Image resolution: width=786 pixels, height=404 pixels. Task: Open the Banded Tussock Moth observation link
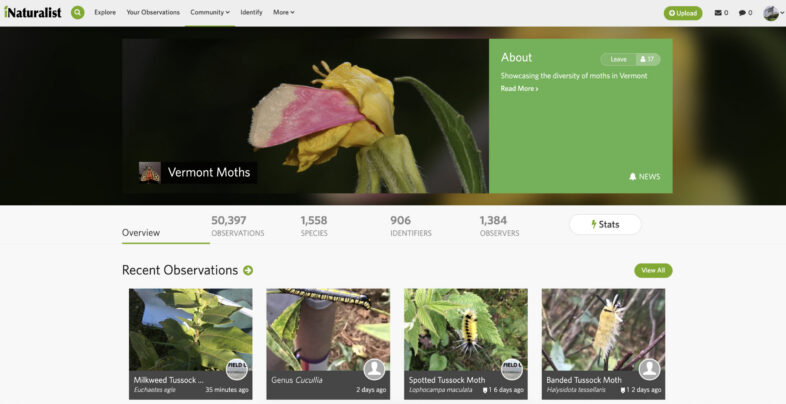coord(584,380)
